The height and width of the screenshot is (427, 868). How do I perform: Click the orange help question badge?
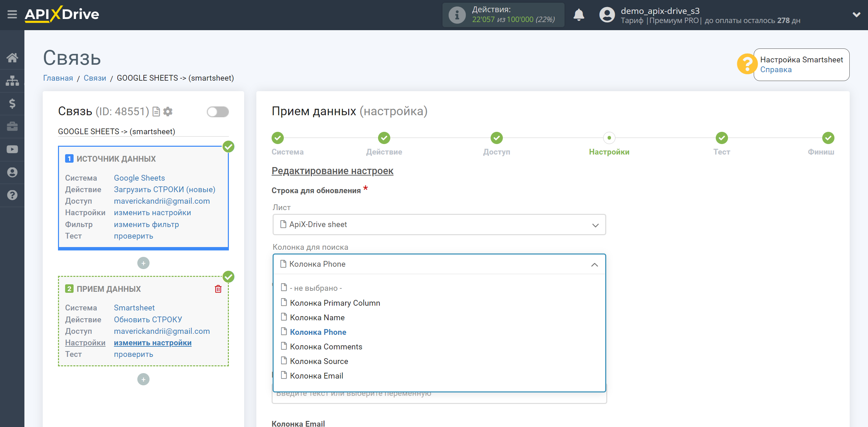[x=747, y=64]
